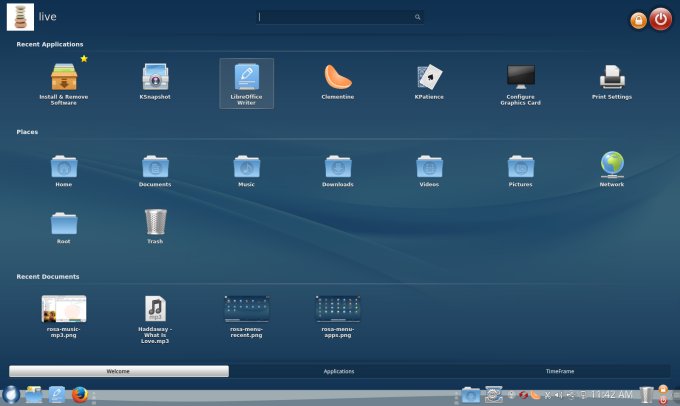The width and height of the screenshot is (680, 406).
Task: Open Print Settings
Action: [x=612, y=78]
